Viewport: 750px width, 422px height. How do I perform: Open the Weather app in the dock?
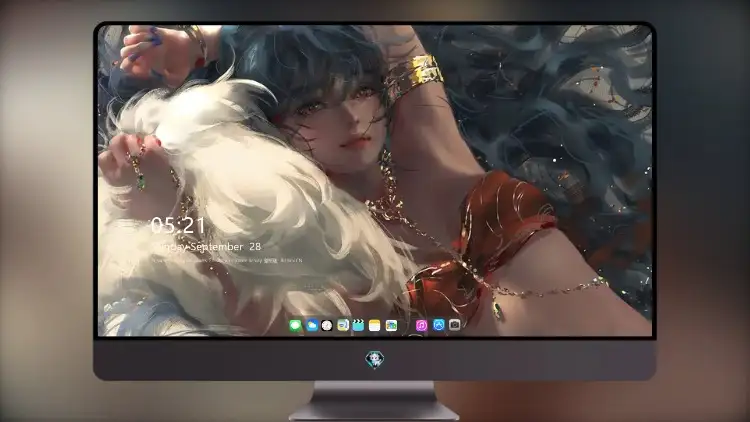pyautogui.click(x=311, y=325)
